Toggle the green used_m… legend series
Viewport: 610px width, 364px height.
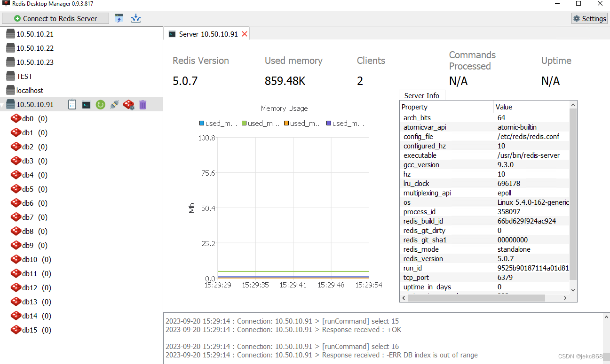point(261,124)
